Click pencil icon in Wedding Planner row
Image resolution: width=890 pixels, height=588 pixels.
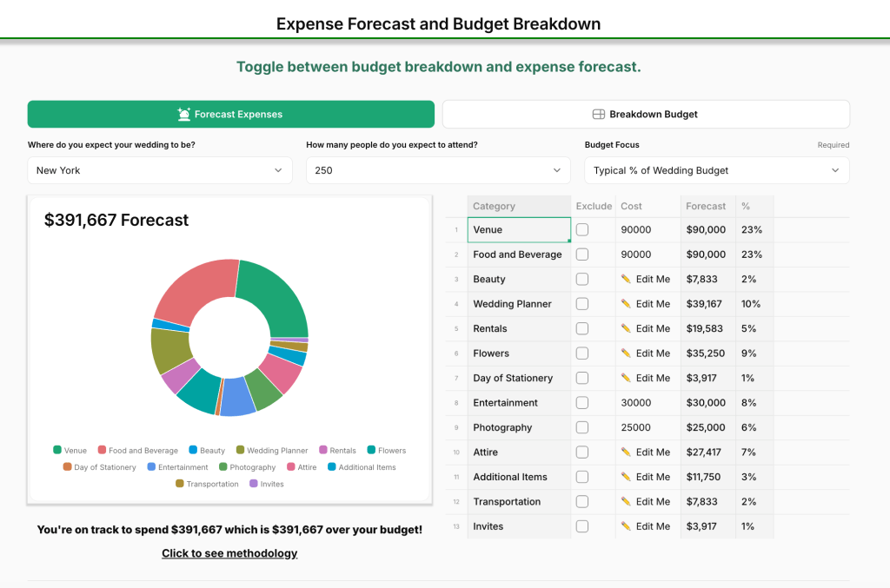pos(626,304)
